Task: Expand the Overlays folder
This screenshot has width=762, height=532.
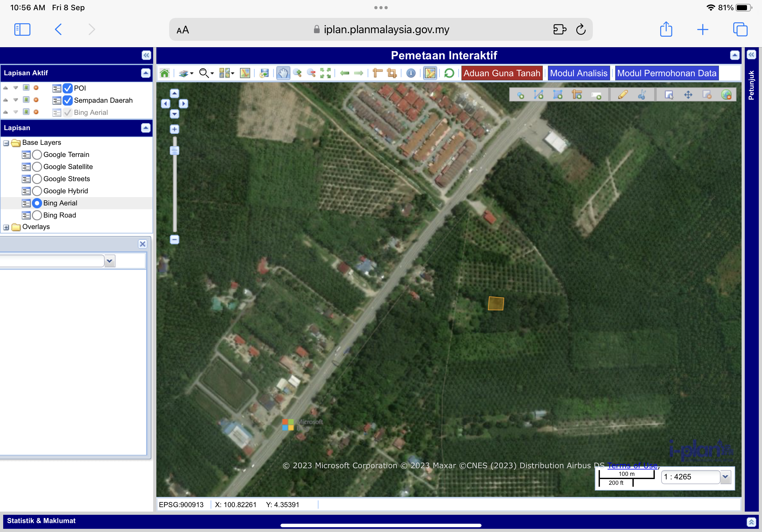Action: (x=6, y=227)
